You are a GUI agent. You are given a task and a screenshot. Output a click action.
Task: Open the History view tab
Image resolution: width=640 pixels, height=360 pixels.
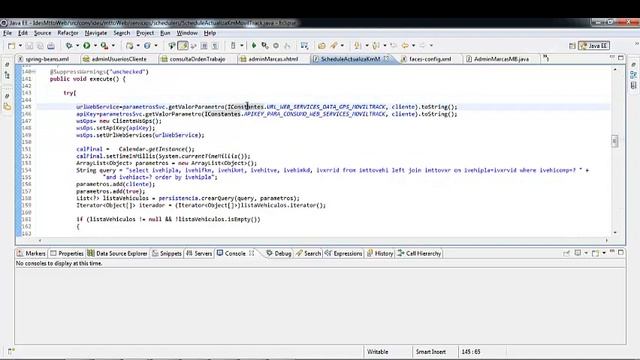click(x=380, y=253)
